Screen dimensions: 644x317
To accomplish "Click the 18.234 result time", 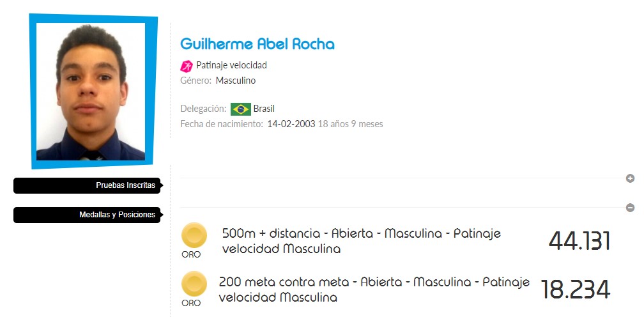I will pos(576,290).
